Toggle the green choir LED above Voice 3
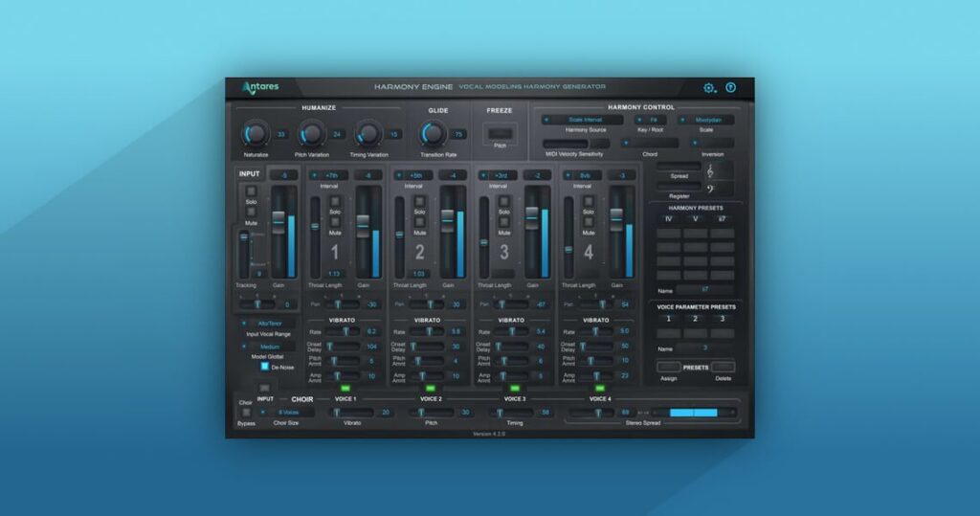 pos(514,389)
